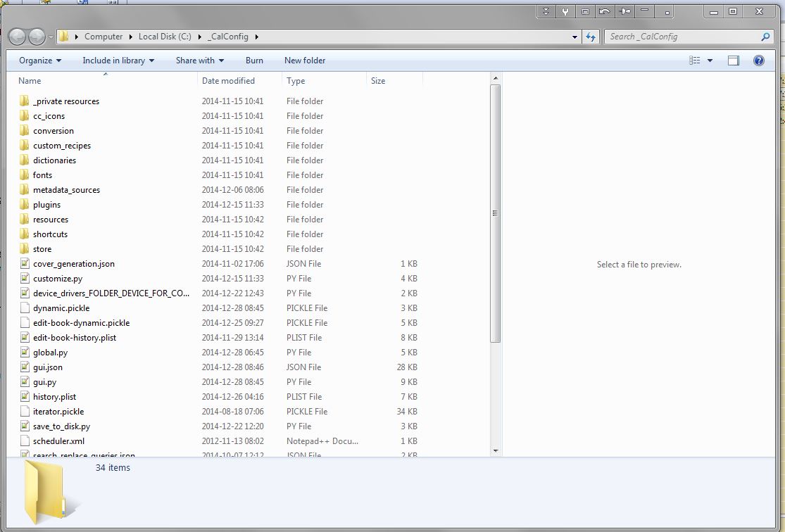Click the thin dash title bar button

(645, 11)
